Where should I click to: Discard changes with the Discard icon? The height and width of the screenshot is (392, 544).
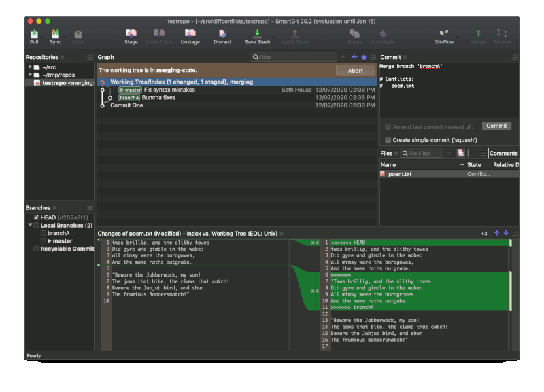pyautogui.click(x=222, y=33)
